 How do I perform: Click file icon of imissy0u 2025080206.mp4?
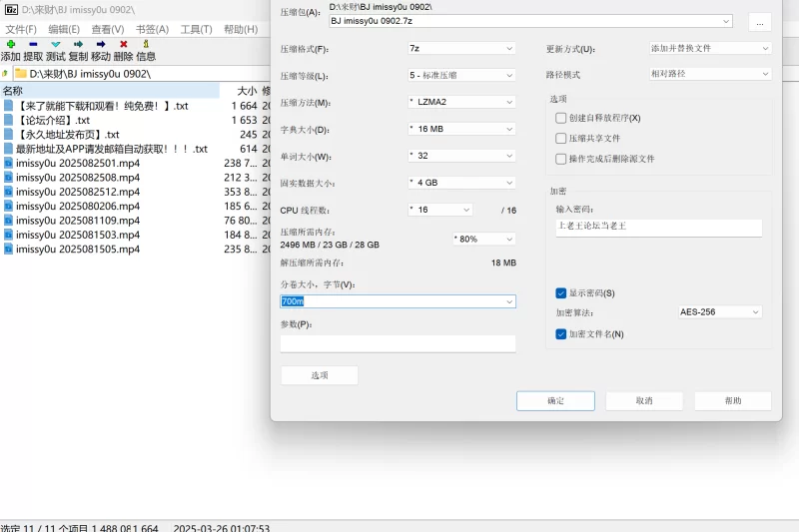tap(8, 206)
